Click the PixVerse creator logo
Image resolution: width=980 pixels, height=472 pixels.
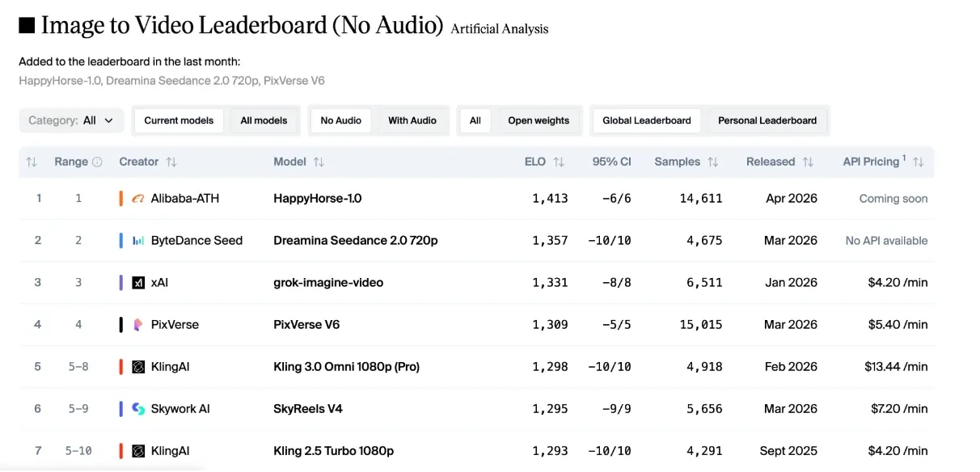pos(138,325)
